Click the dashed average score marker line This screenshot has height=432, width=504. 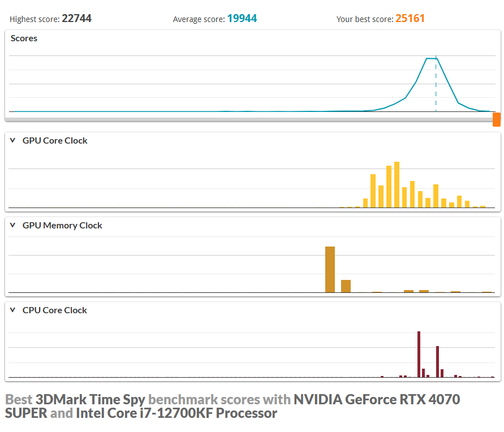pyautogui.click(x=436, y=84)
